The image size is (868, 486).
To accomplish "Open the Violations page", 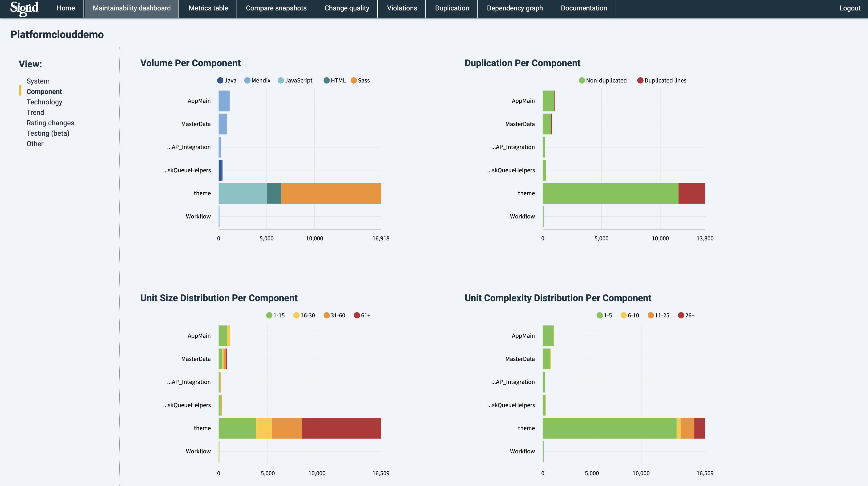I will pos(402,8).
